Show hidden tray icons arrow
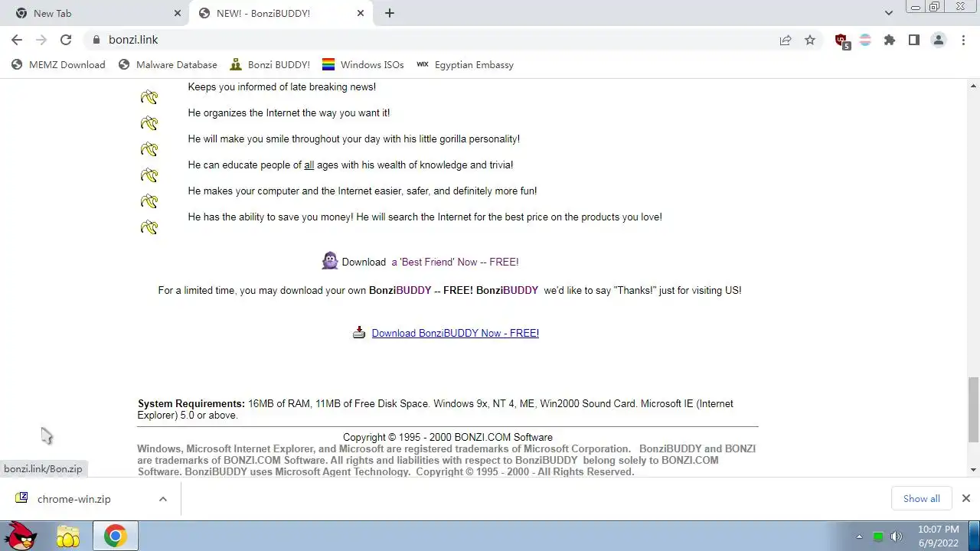The height and width of the screenshot is (551, 980). tap(859, 536)
